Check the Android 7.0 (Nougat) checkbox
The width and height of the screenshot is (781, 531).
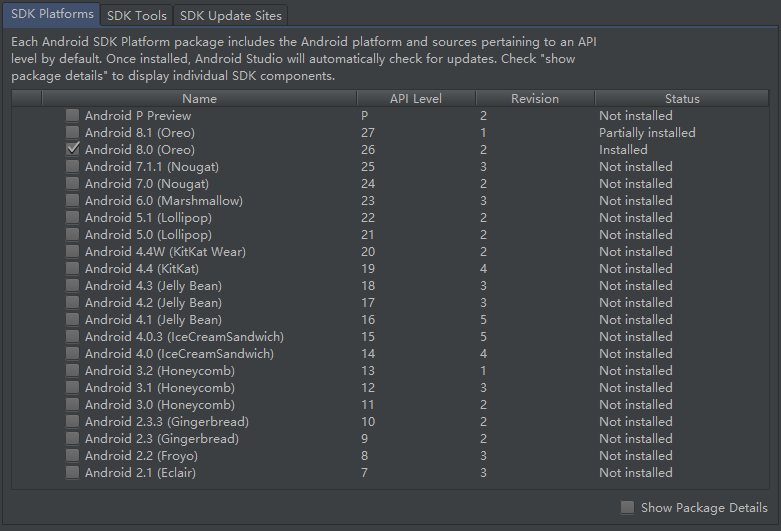point(73,183)
